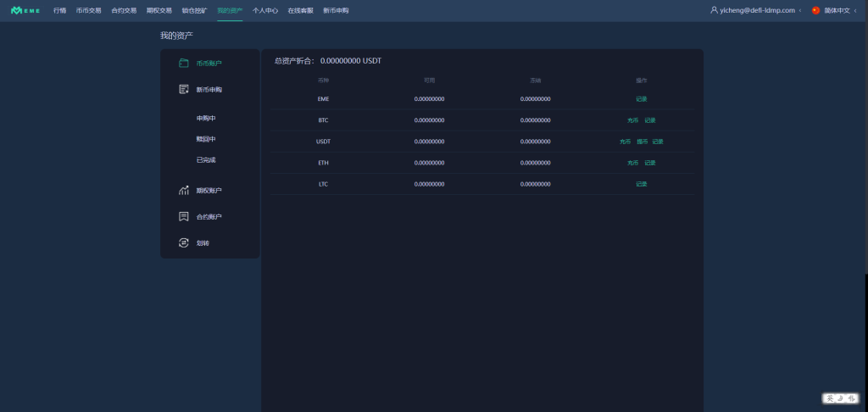Select 申购中 under 新币申购

206,118
